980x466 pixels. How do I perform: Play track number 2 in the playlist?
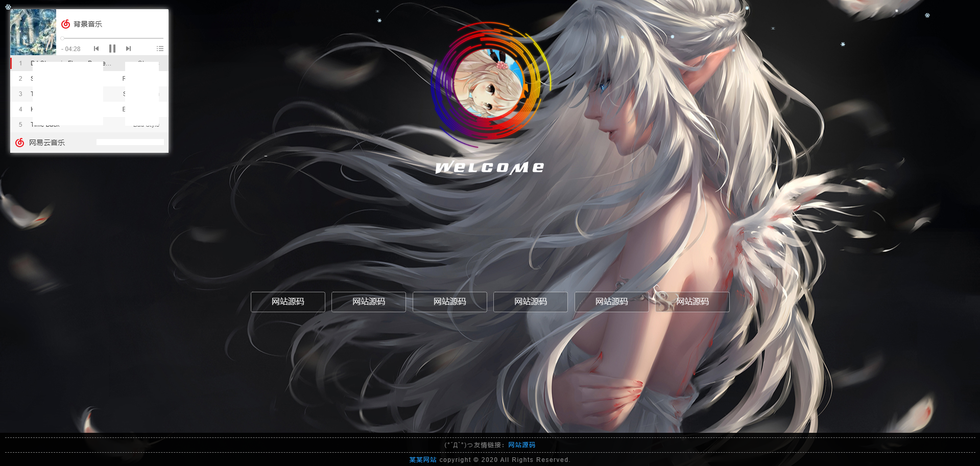click(x=89, y=79)
